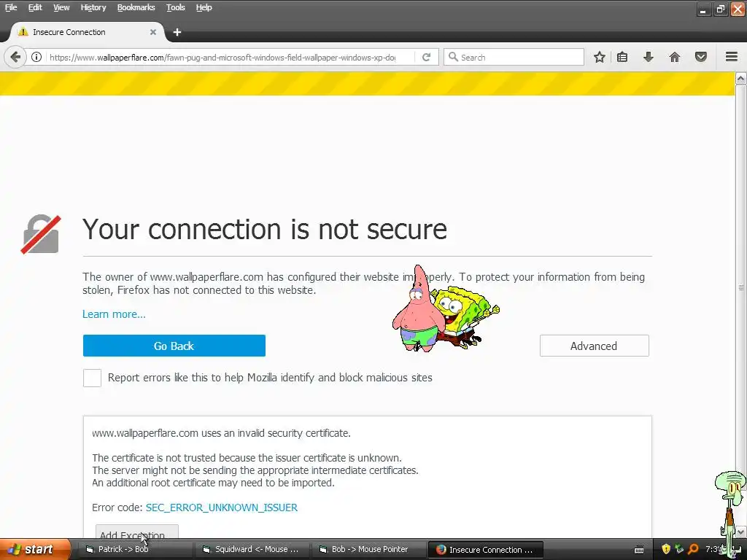This screenshot has height=560, width=747.
Task: Focus the Search input field
Action: (514, 57)
